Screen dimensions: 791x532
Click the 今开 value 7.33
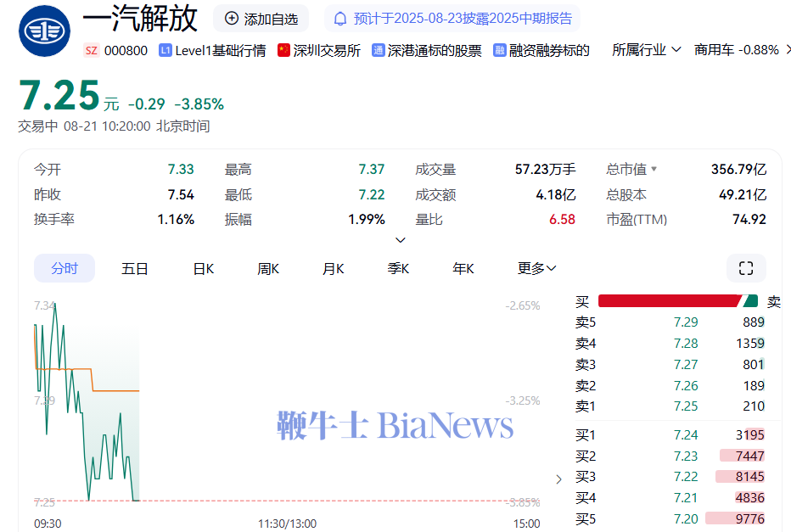pyautogui.click(x=181, y=170)
